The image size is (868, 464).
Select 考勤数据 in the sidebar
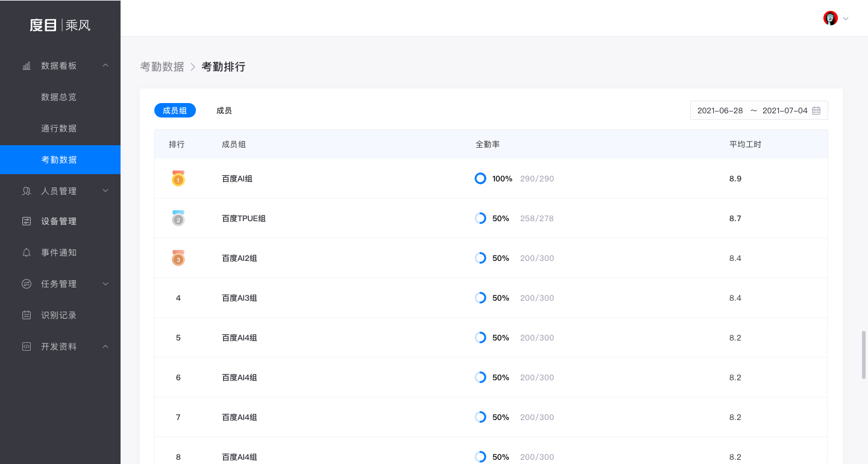pyautogui.click(x=60, y=160)
